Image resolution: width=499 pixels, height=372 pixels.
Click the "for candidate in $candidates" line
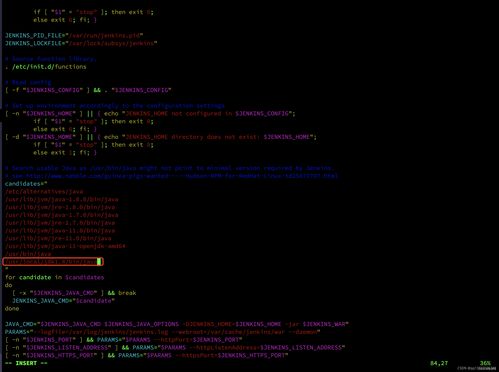click(54, 277)
